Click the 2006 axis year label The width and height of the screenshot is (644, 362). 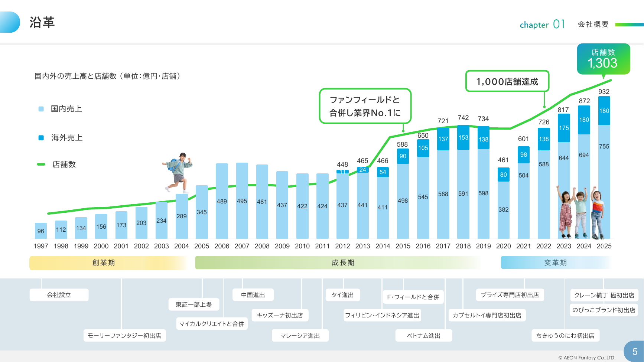tap(222, 246)
